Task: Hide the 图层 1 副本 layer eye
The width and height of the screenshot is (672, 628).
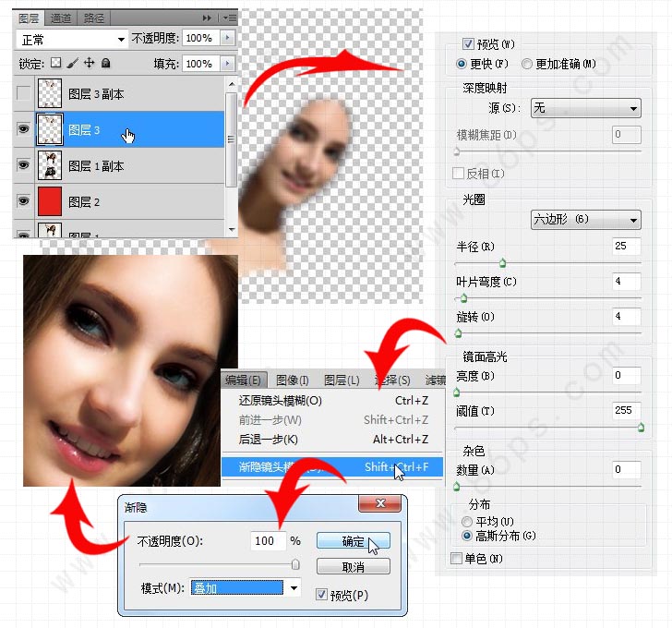Action: pos(24,165)
